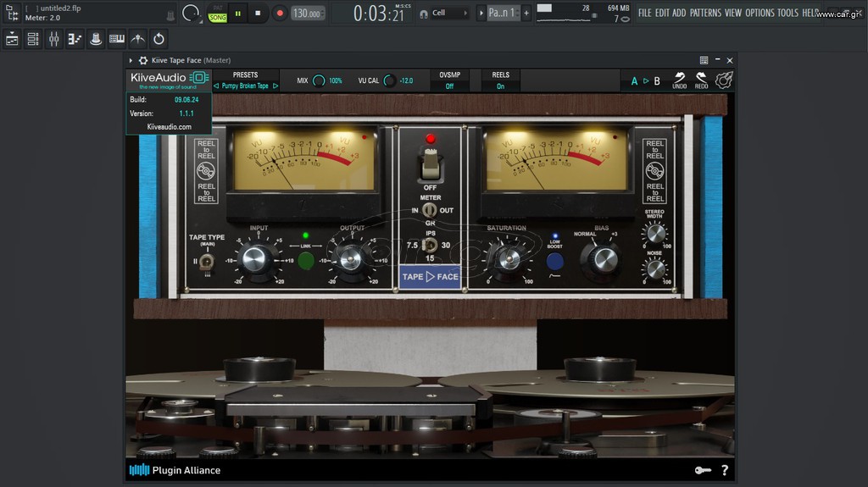Toggle typing keyboard to piano icon
Screen dimensions: 868x487
[x=117, y=39]
